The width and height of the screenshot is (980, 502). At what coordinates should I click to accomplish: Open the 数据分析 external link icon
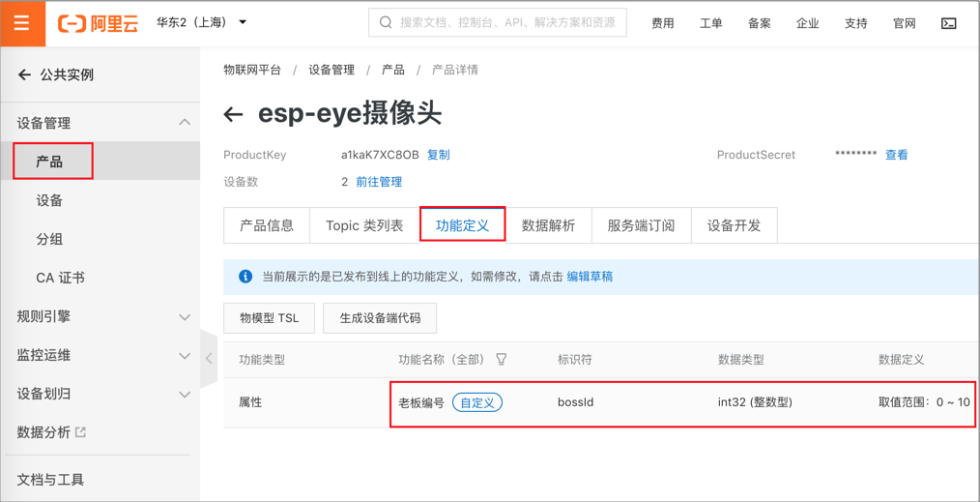pos(81,432)
